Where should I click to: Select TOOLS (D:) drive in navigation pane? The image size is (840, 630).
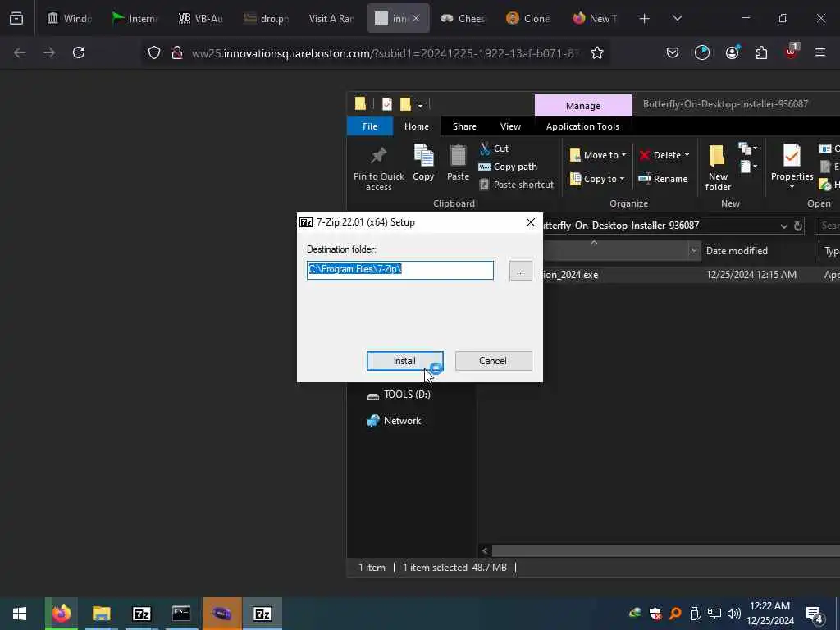[x=399, y=395]
